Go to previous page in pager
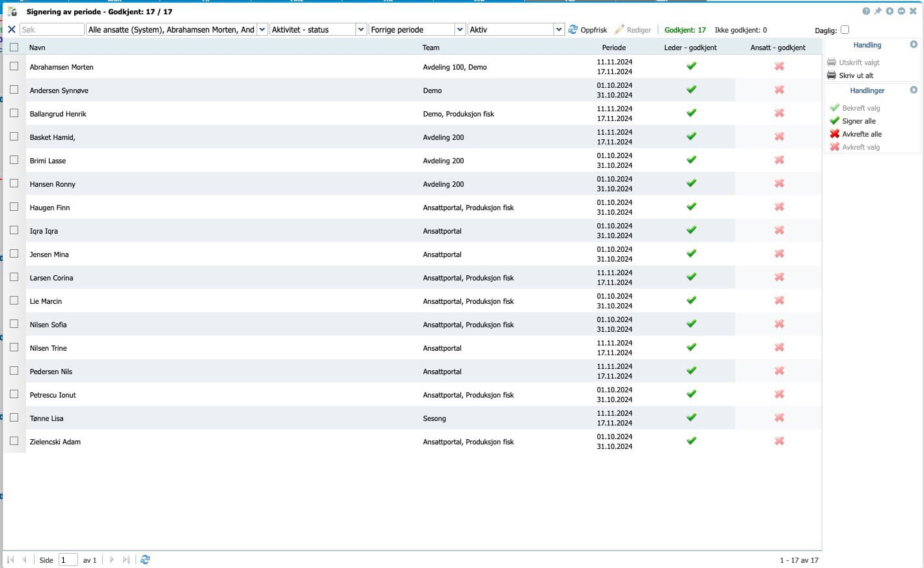Viewport: 924px width, 568px height. pyautogui.click(x=25, y=560)
